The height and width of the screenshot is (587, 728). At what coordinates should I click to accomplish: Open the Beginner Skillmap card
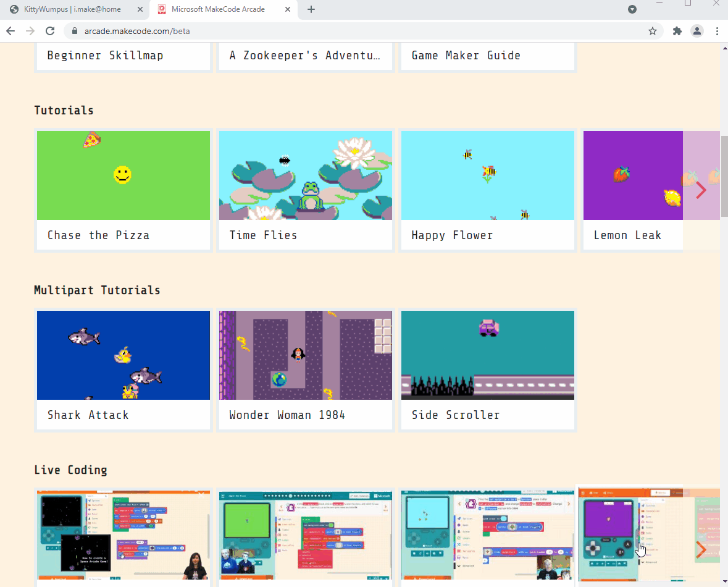click(123, 56)
